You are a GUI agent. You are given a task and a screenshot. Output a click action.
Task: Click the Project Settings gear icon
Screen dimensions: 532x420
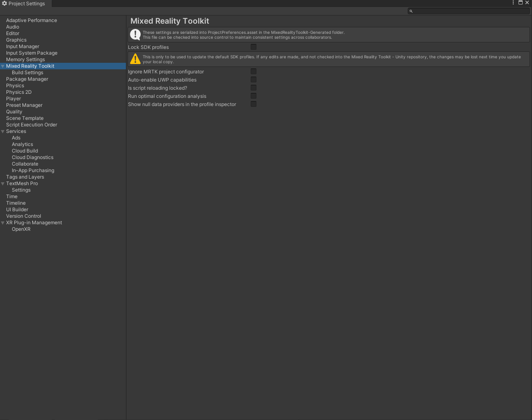click(x=4, y=4)
